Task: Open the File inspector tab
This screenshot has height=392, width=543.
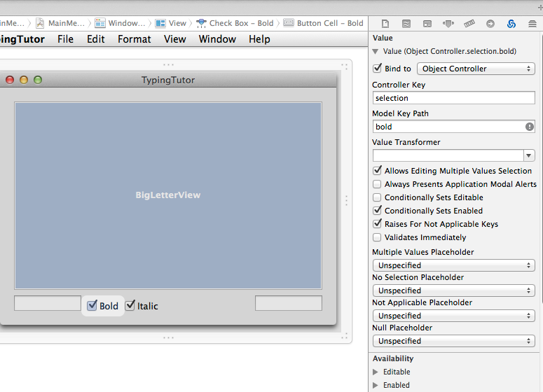Action: tap(385, 24)
